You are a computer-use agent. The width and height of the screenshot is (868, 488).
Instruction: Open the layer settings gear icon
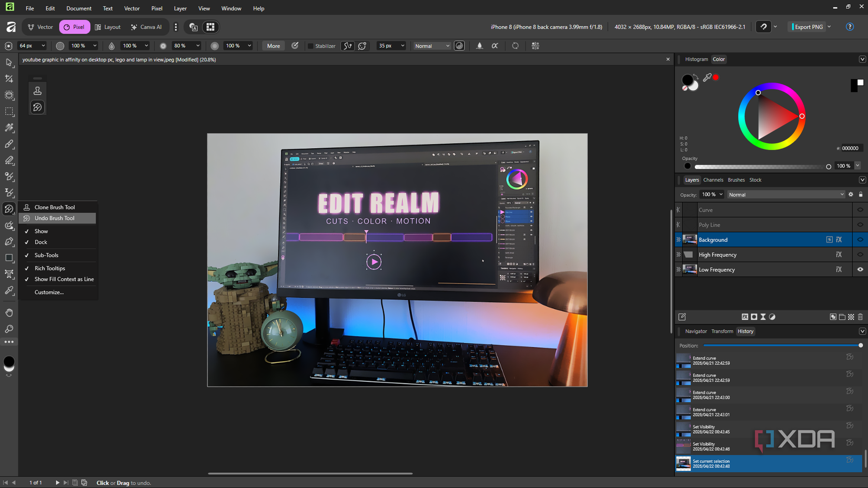pos(851,195)
